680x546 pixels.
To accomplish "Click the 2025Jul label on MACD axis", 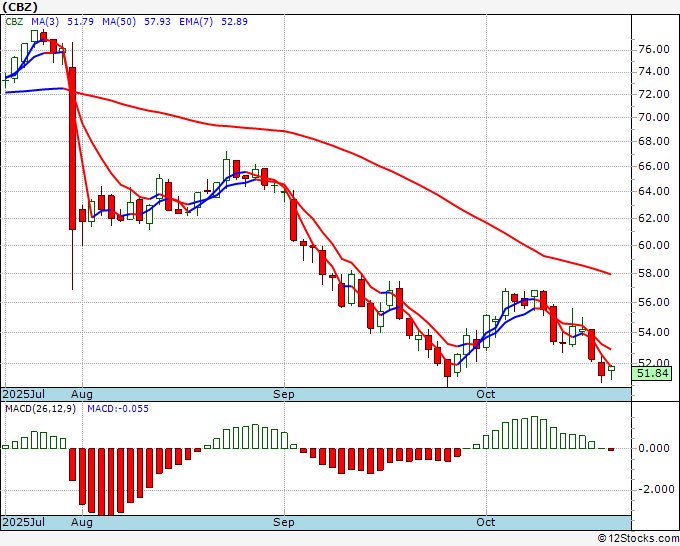I will (x=23, y=522).
